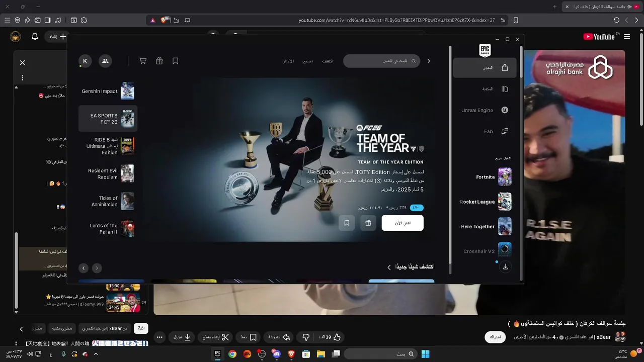Subscribe to the xBear channel
644x362 pixels.
tap(495, 337)
